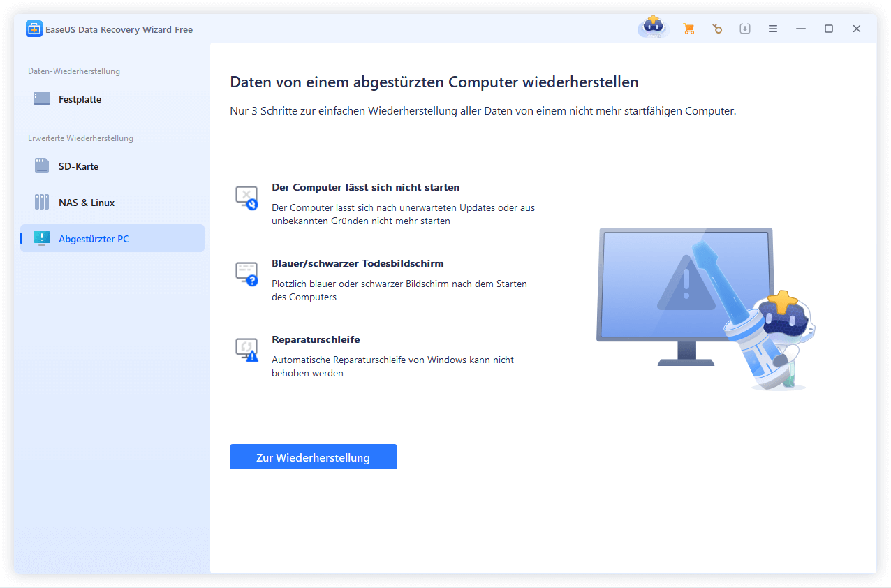Click the SD-Karte card icon
This screenshot has width=891, height=588.
pos(42,166)
